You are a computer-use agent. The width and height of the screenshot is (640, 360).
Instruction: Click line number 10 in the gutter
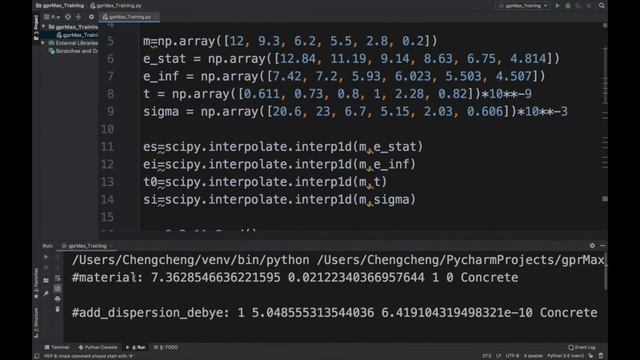pos(107,129)
